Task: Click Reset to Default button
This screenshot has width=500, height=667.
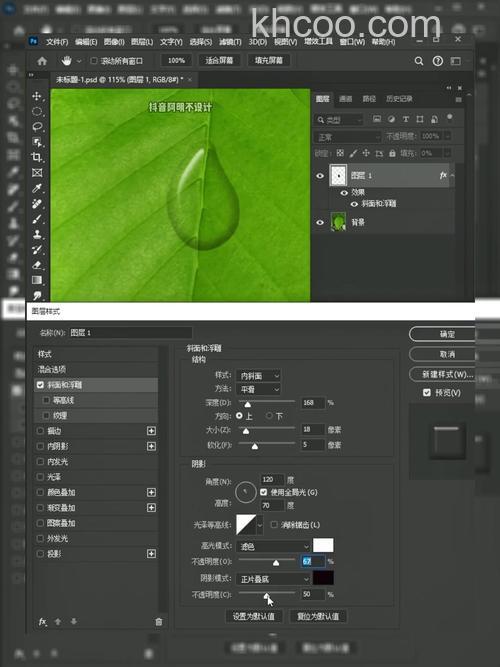Action: [318, 616]
